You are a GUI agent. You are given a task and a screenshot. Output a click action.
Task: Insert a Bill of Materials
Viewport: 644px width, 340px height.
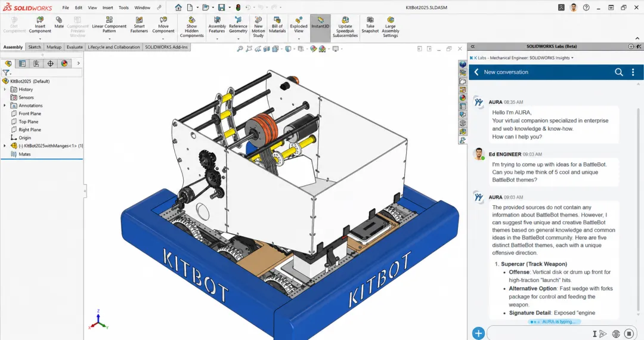click(x=277, y=26)
